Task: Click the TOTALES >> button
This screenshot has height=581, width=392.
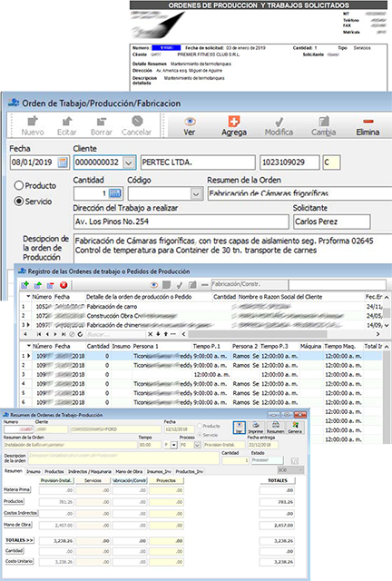Action: point(19,540)
